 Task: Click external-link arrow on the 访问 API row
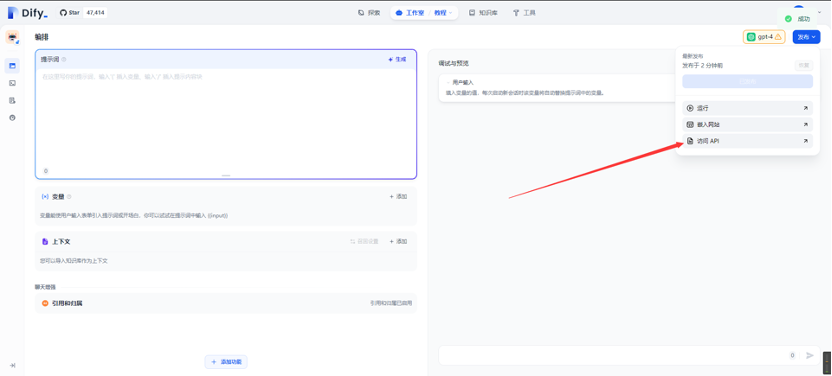(805, 141)
